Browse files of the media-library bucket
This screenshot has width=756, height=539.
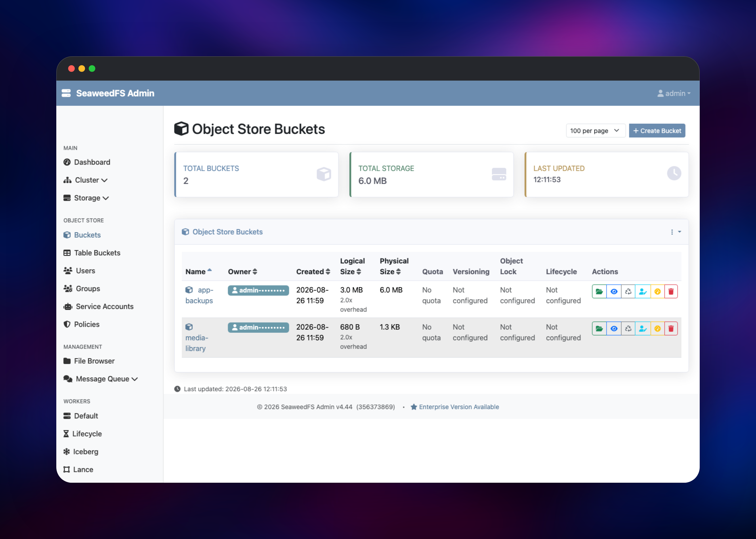599,329
